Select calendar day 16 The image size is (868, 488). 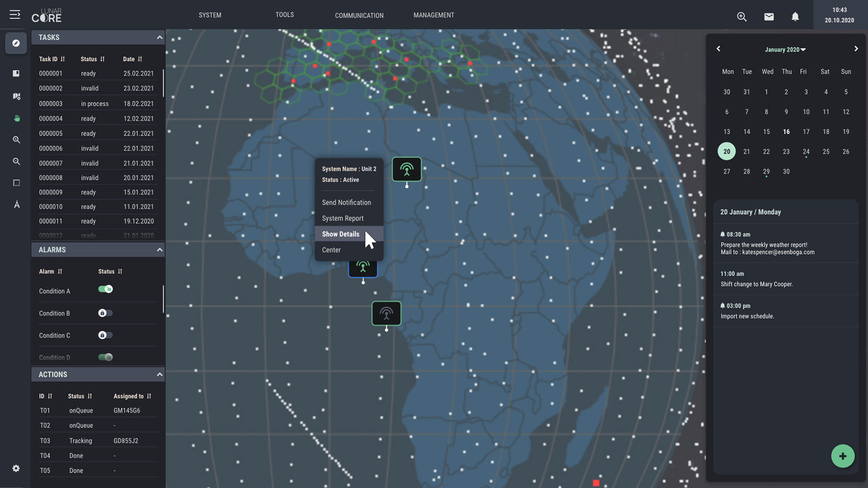[786, 132]
